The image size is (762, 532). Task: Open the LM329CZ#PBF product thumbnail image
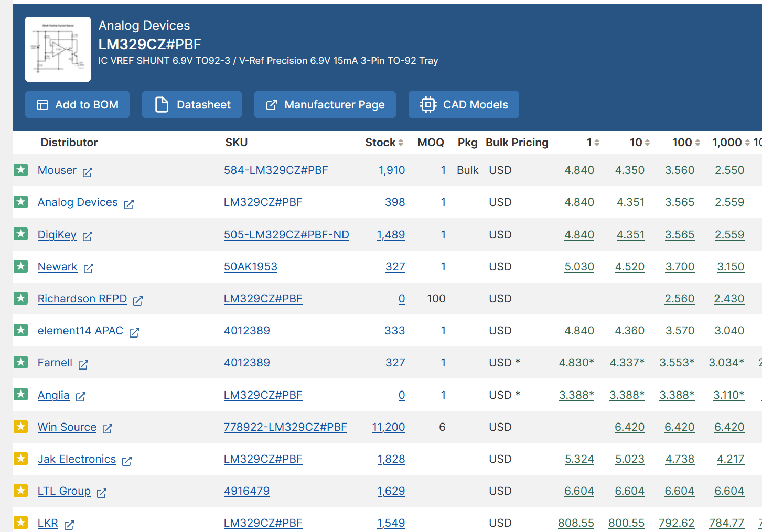coord(58,49)
